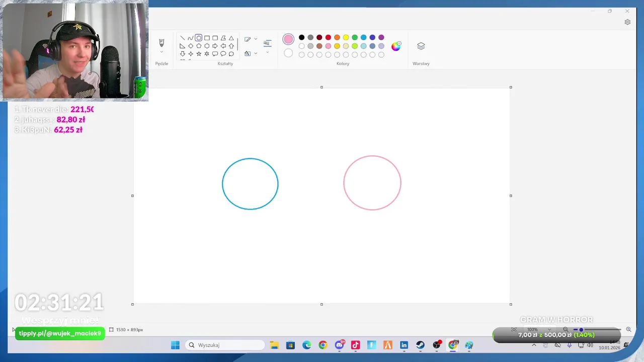Open Paint settings gear
The width and height of the screenshot is (644, 362).
[627, 22]
